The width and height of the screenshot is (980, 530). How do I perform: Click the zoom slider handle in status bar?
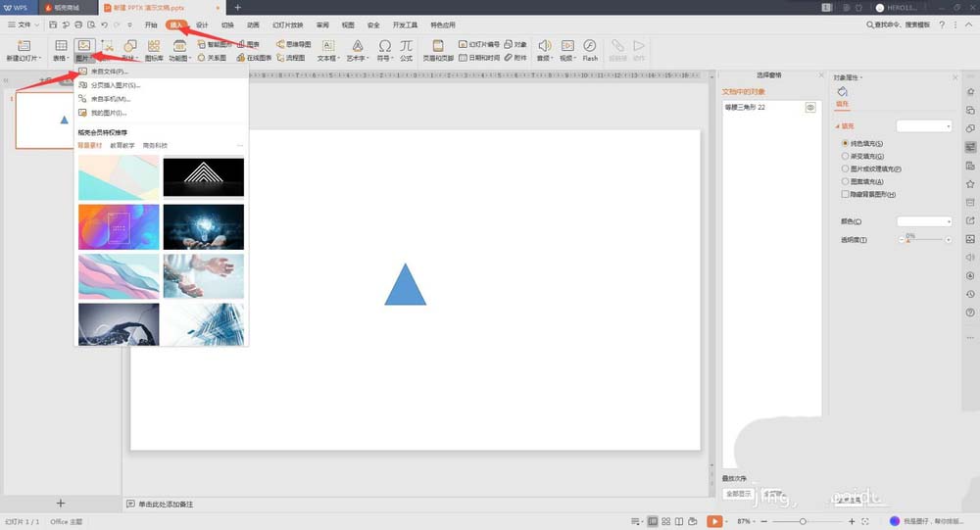coord(803,521)
